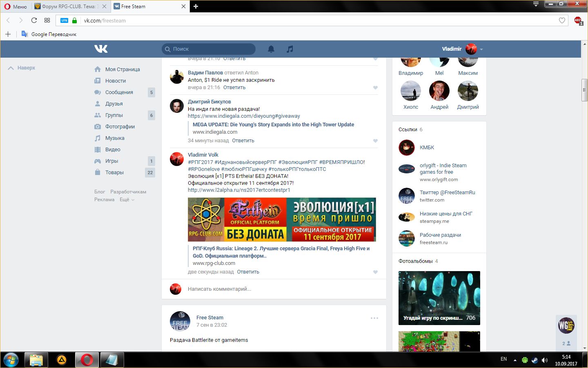Viewport: 588px width, 368px height.
Task: Open l2alpha.ru link in comment
Action: (x=239, y=190)
